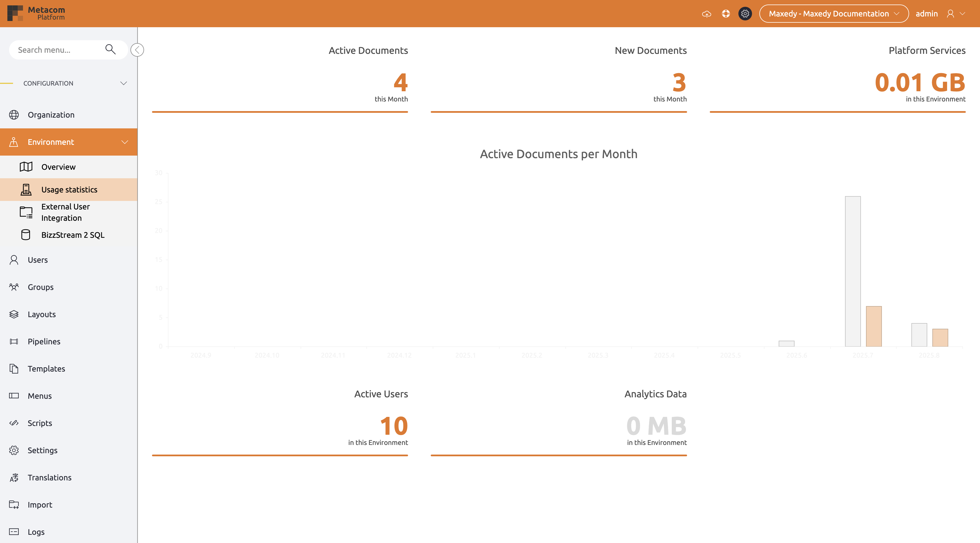Select External User Integration menu item
Viewport: 980px width, 543px height.
pyautogui.click(x=66, y=212)
